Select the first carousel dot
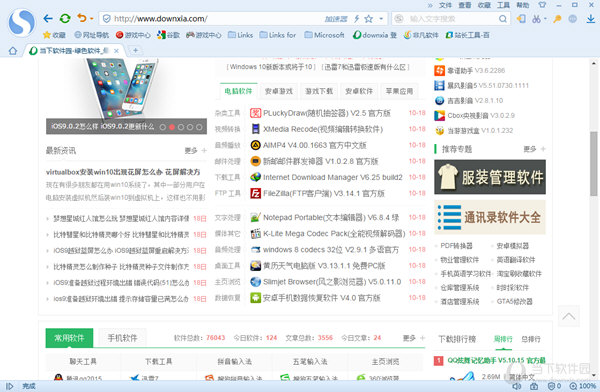This screenshot has width=600, height=392. tap(163, 127)
